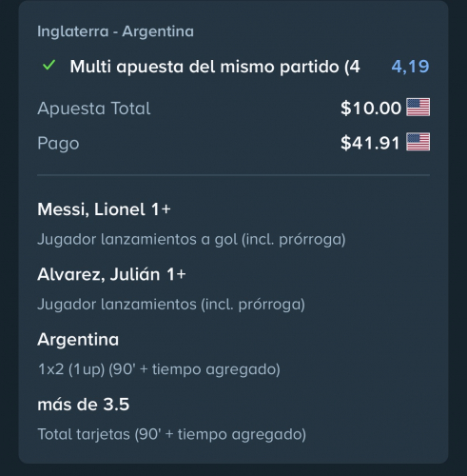Screen dimensions: 467x476
Task: Click the US flag beside $41.91
Action: (x=418, y=142)
